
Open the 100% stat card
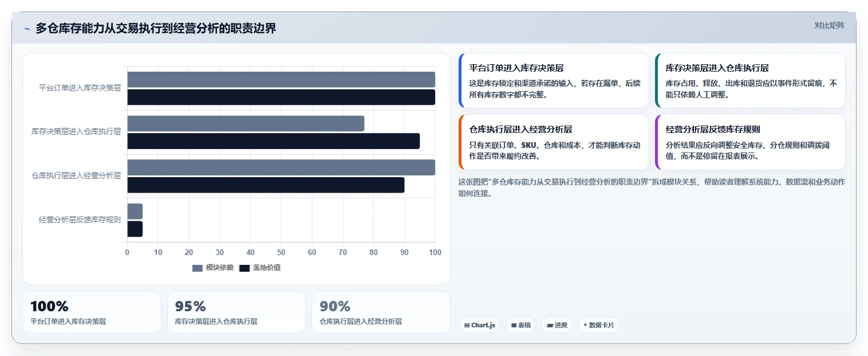pyautogui.click(x=92, y=312)
